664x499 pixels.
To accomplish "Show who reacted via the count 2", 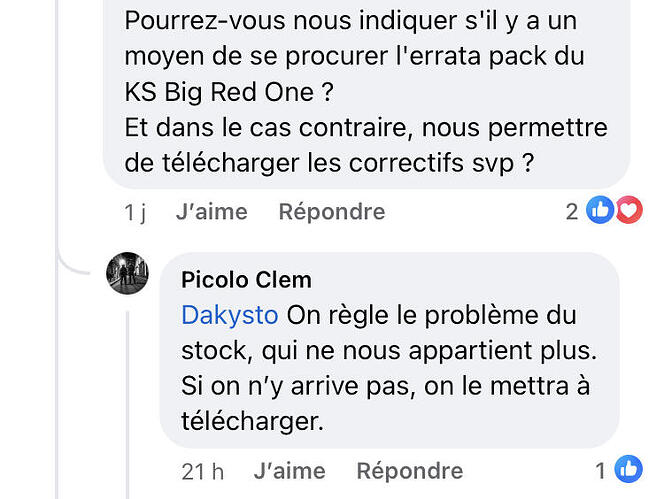I will tap(572, 211).
